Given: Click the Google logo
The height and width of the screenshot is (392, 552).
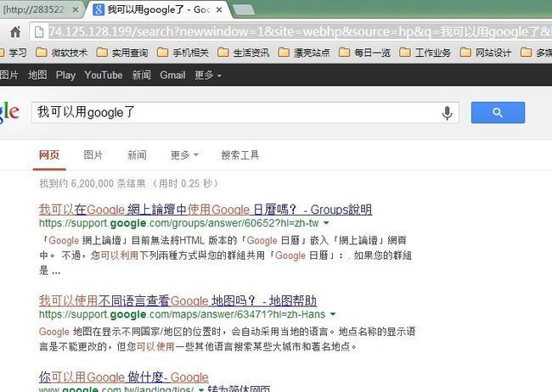Looking at the screenshot, I should coord(9,112).
